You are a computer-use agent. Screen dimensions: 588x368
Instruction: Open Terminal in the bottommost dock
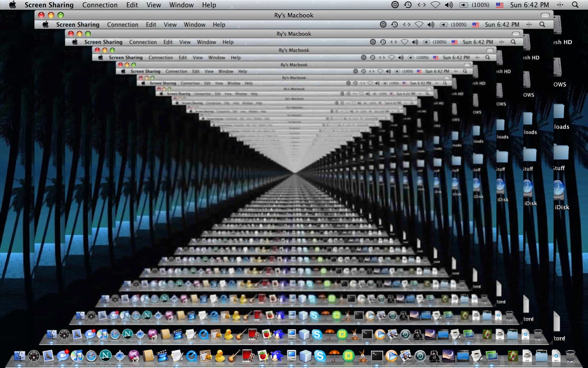[x=377, y=356]
